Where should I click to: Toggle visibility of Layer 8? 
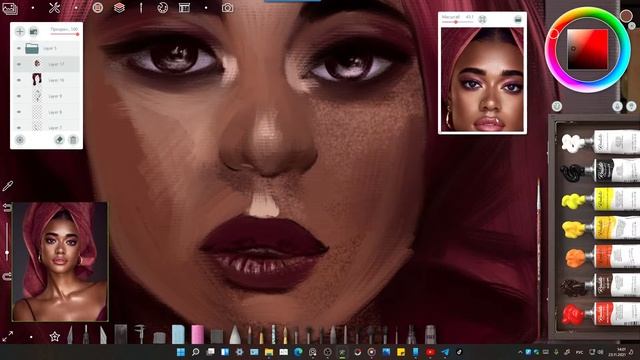(x=19, y=111)
